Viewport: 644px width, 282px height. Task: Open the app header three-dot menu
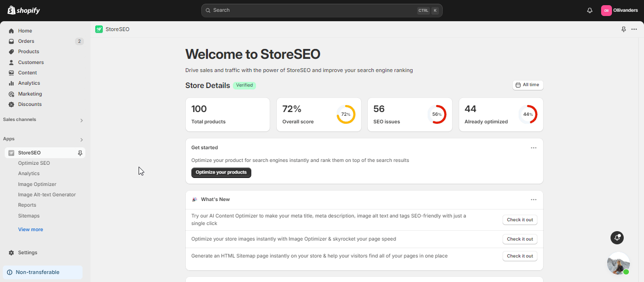point(634,29)
